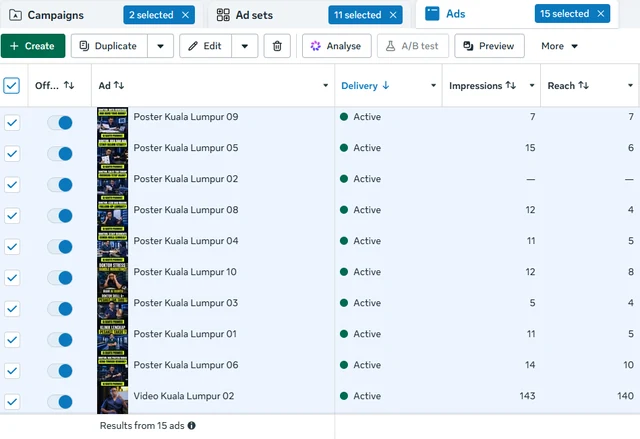Screen dimensions: 640x439
Task: Uncheck Poster Kuala Lumpur 02 checkbox
Action: [x=12, y=184]
